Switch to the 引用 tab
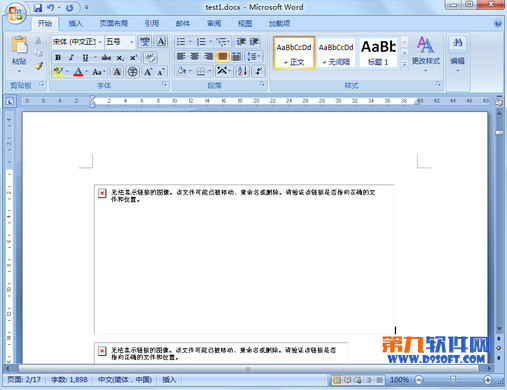The image size is (507, 390). (151, 23)
